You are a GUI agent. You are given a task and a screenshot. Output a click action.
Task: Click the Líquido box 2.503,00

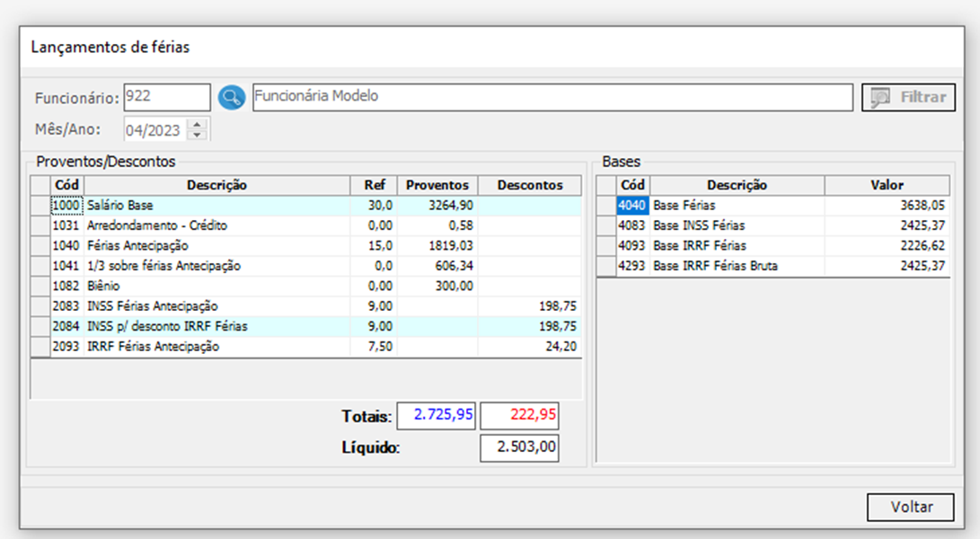tap(519, 447)
